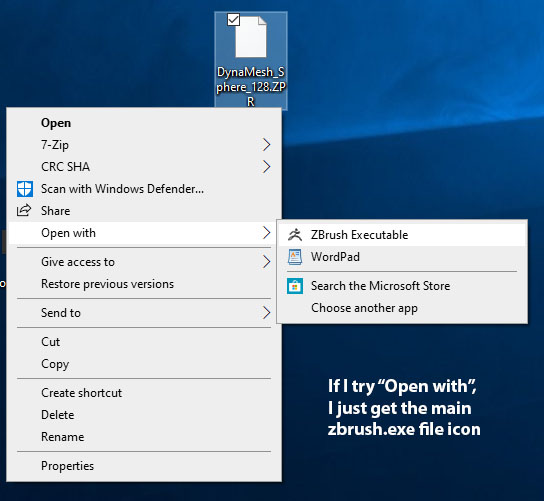Select the Send to entry

click(144, 313)
